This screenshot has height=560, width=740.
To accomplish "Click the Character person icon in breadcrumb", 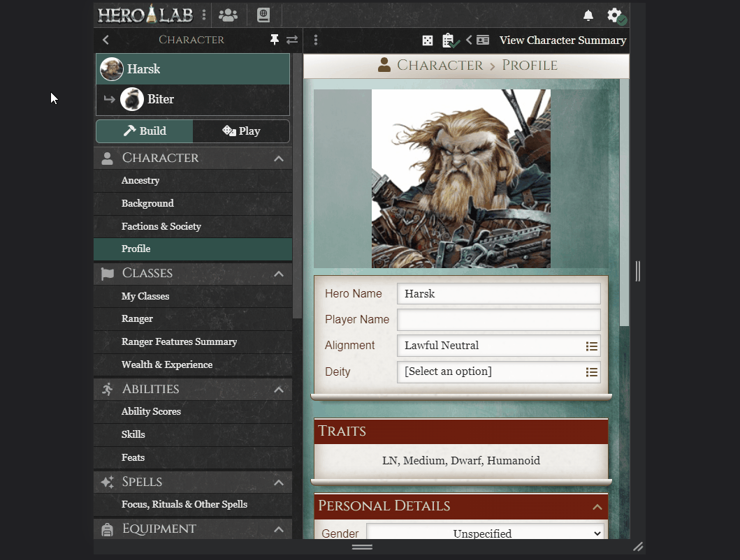I will 384,65.
